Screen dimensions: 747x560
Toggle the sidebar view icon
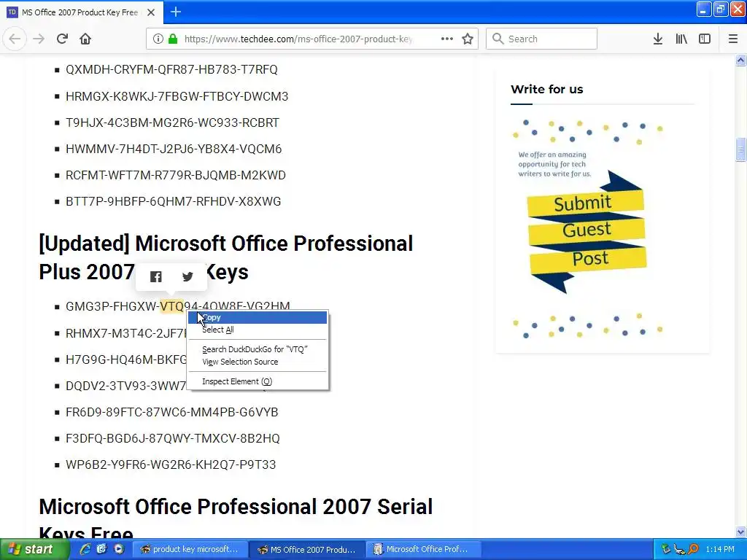(705, 39)
